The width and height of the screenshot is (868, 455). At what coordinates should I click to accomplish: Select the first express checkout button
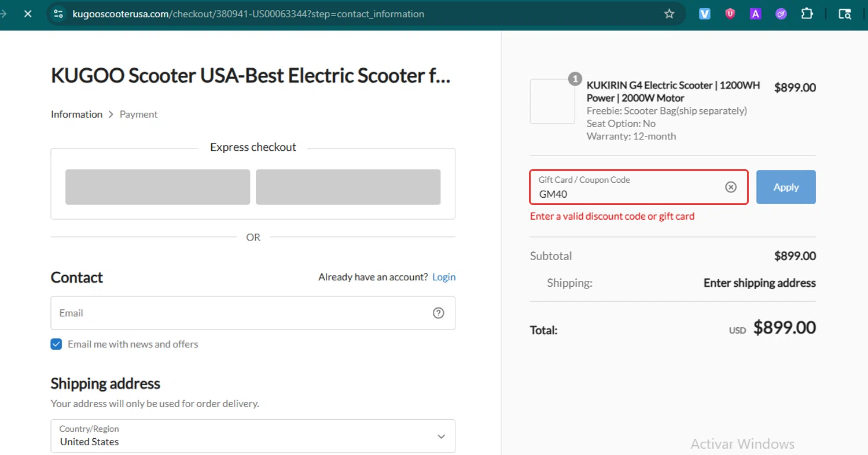tap(157, 187)
